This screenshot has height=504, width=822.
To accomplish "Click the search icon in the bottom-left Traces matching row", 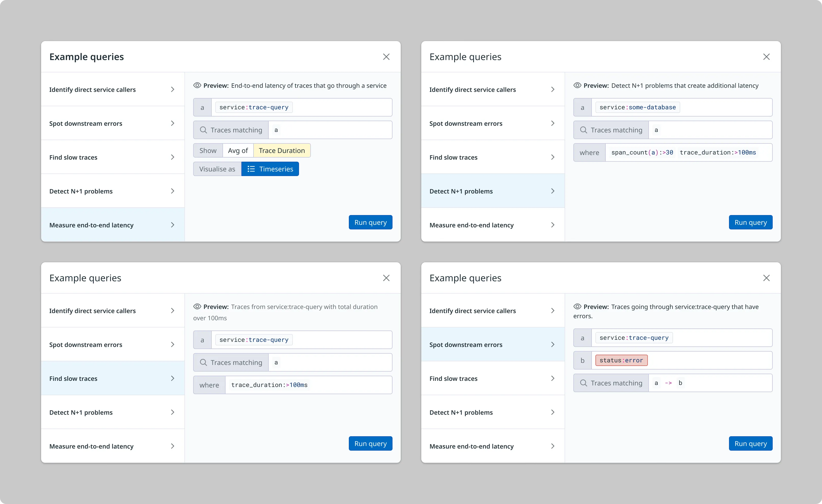I will coord(204,362).
